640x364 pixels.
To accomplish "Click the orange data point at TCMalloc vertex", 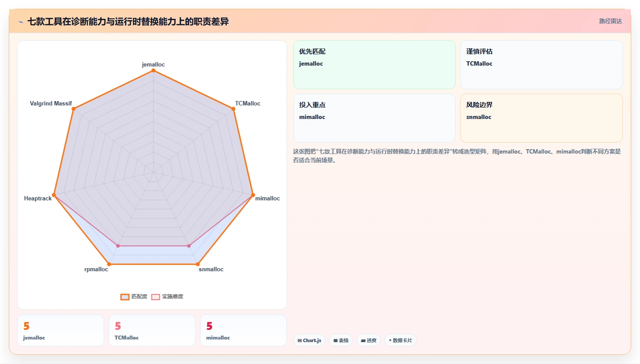I will coord(233,109).
